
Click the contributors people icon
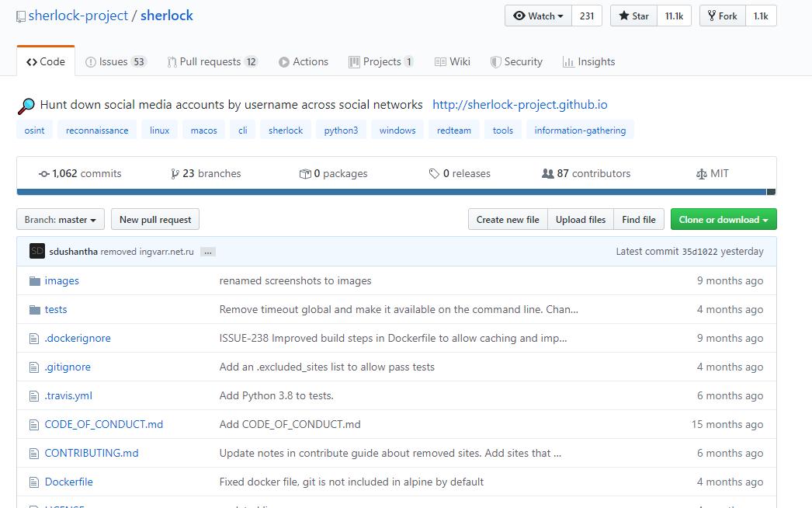pyautogui.click(x=547, y=174)
